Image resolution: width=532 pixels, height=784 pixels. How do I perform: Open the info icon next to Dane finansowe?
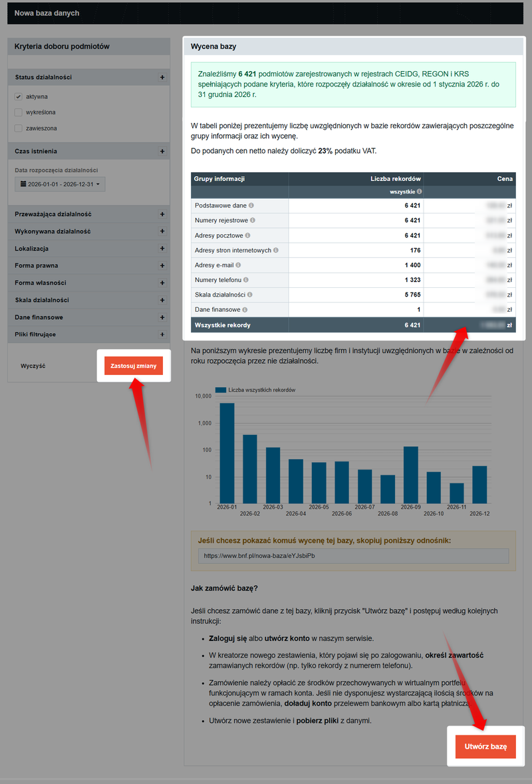[x=245, y=310]
